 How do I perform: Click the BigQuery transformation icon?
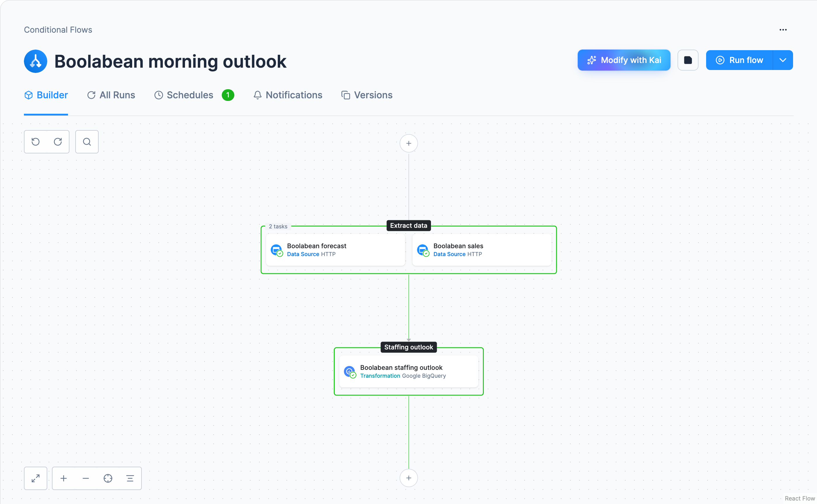[x=350, y=372]
